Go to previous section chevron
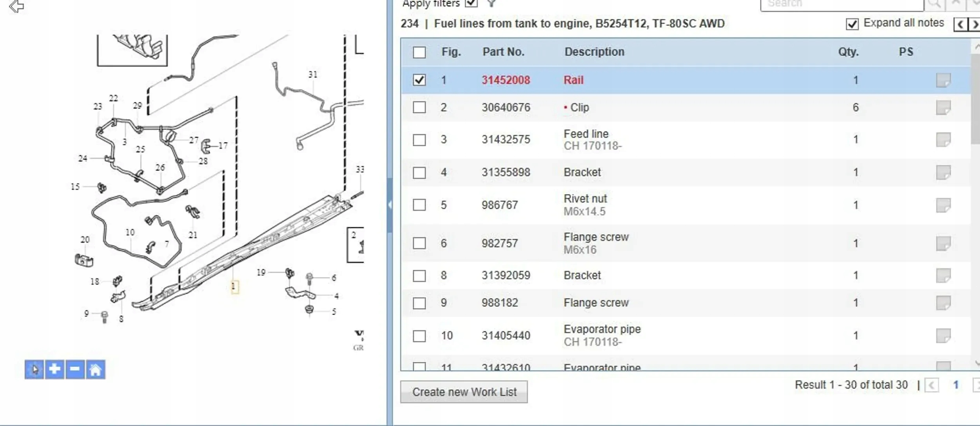 point(960,25)
